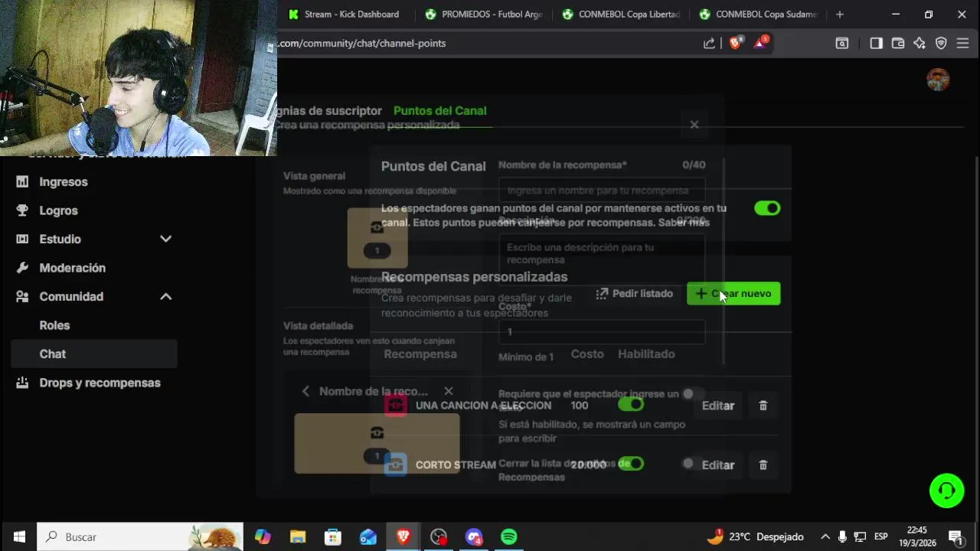Open OBS Studio from the taskbar
Screen dimensions: 980x551
(x=439, y=537)
